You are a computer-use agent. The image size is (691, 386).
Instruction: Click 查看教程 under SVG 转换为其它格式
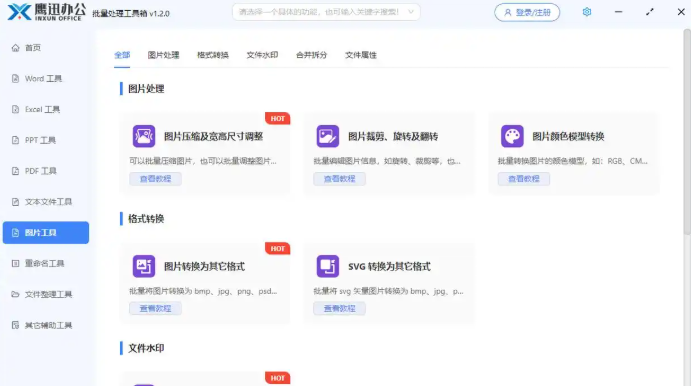click(339, 308)
